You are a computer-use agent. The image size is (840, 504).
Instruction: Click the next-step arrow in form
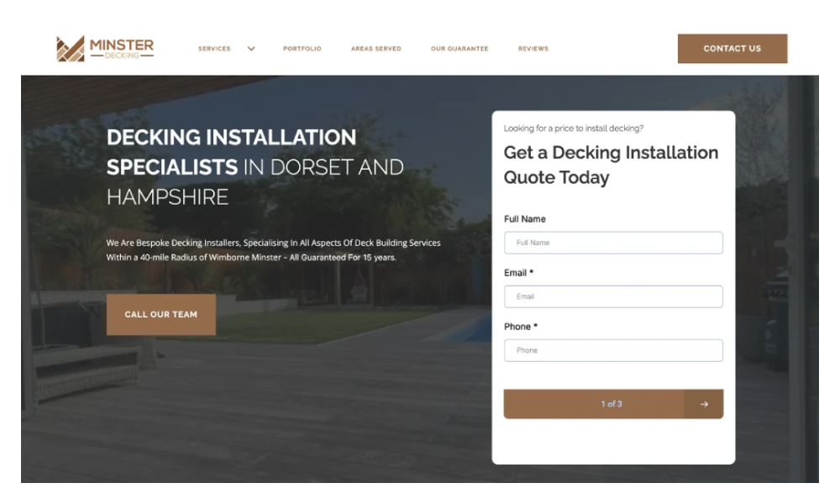pos(704,404)
